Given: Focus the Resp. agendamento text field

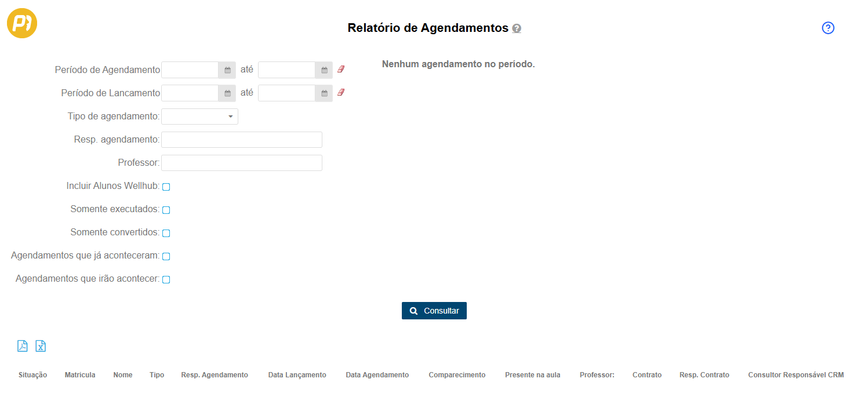Looking at the screenshot, I should point(241,140).
